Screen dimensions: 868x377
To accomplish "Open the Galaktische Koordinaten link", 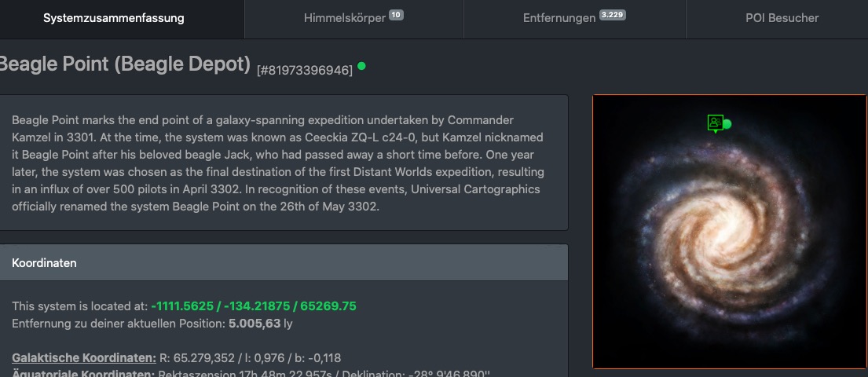I will coord(84,358).
